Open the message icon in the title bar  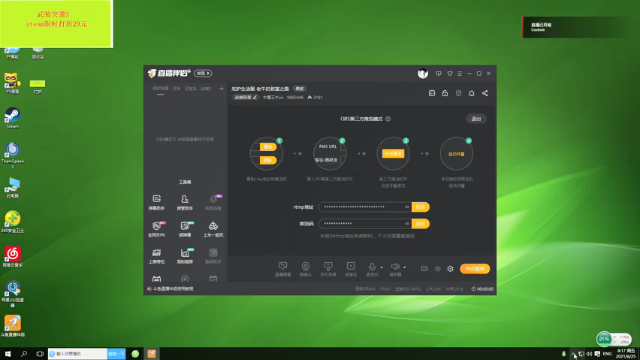(x=438, y=73)
